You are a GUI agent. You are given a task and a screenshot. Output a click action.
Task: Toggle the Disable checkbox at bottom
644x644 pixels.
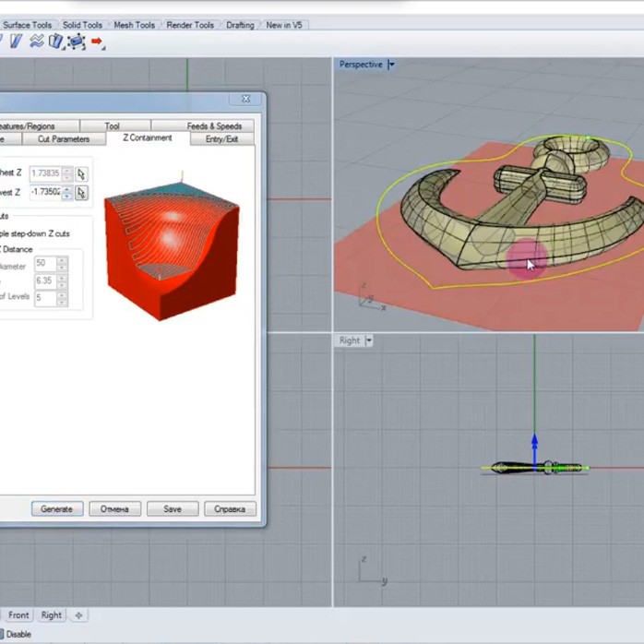[2, 634]
